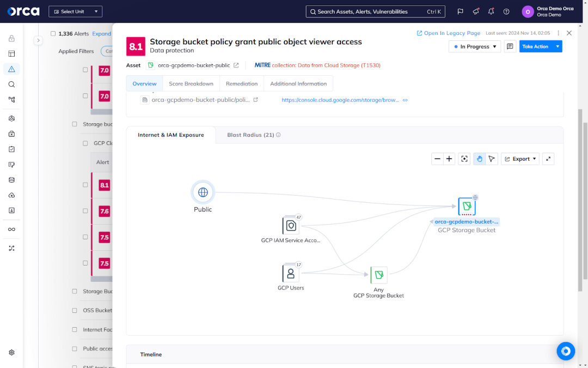588x368 pixels.
Task: Open the cloud icon in left sidebar
Action: (11, 195)
